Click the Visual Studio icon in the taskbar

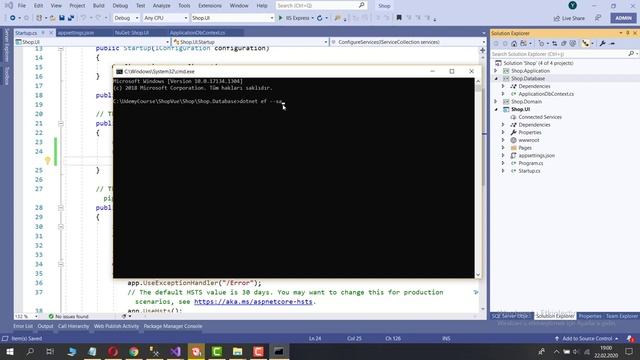pos(176,351)
